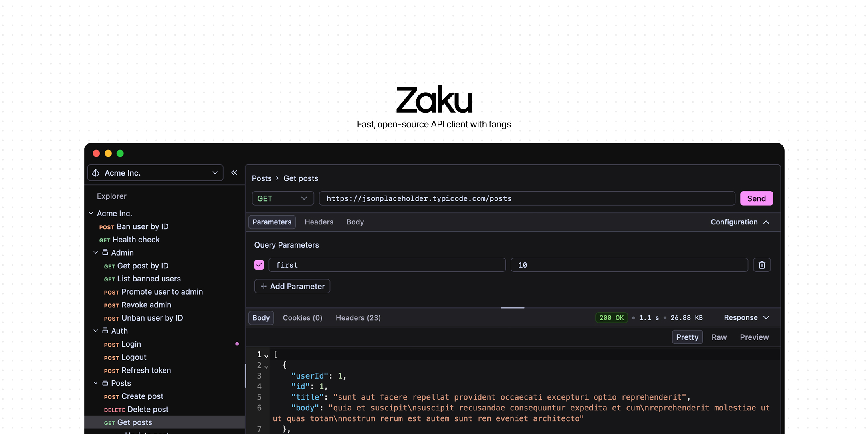Screen dimensions: 868x434
Task: Click the folder icon next to Posts
Action: coord(105,382)
